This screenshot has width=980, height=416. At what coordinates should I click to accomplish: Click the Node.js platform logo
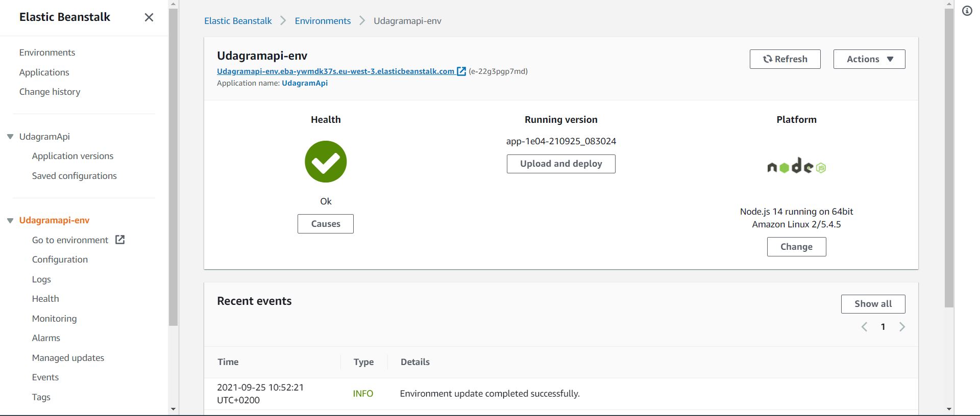(796, 166)
